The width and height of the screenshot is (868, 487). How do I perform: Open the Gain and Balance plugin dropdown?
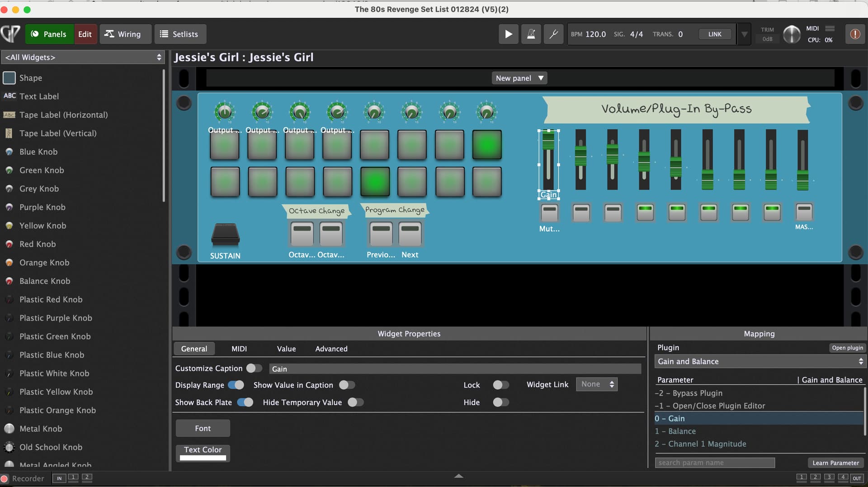click(x=760, y=361)
